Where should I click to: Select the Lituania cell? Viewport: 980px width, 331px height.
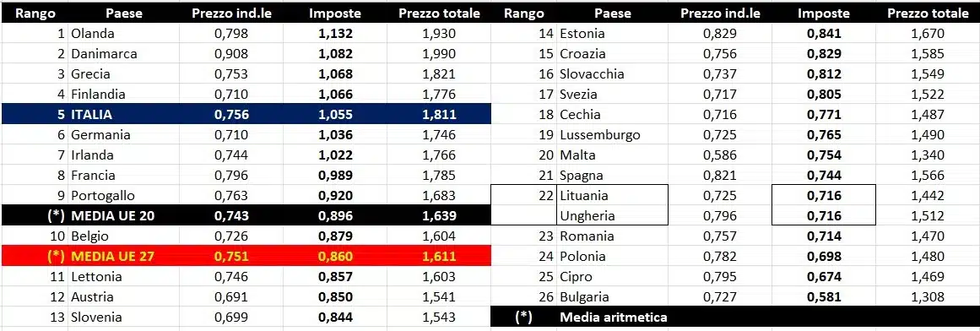tap(612, 196)
